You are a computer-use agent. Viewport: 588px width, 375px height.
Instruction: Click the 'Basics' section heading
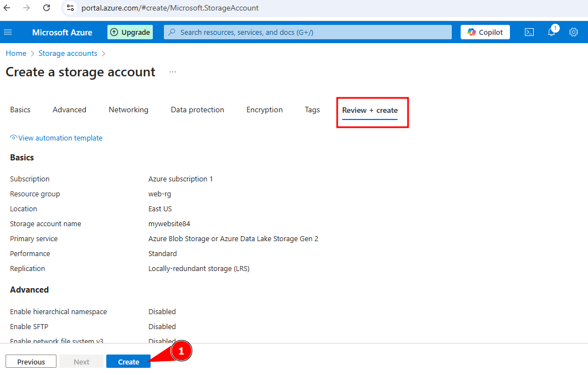pyautogui.click(x=22, y=157)
